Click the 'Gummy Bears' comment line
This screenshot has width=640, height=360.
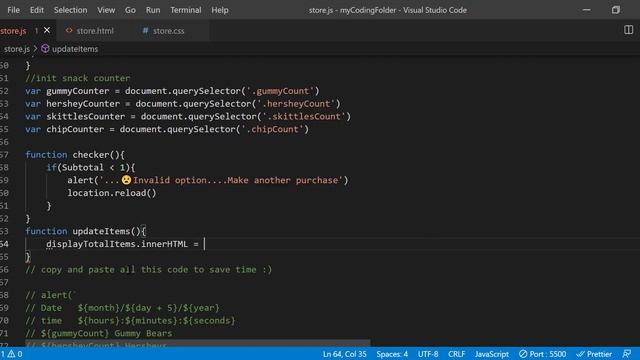click(x=99, y=333)
